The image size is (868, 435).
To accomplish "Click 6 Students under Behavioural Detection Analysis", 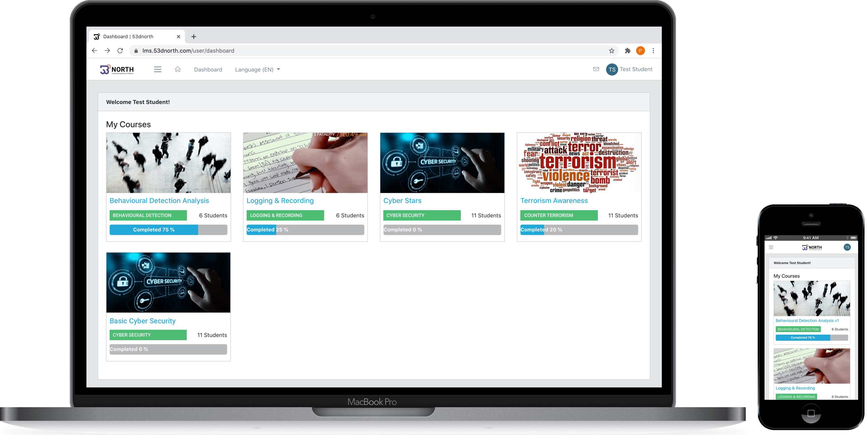I will click(x=213, y=215).
